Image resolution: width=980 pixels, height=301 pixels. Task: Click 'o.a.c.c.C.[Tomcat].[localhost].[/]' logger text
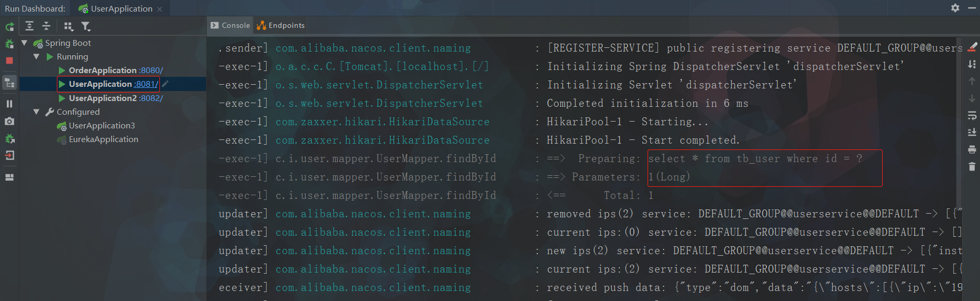pos(382,66)
